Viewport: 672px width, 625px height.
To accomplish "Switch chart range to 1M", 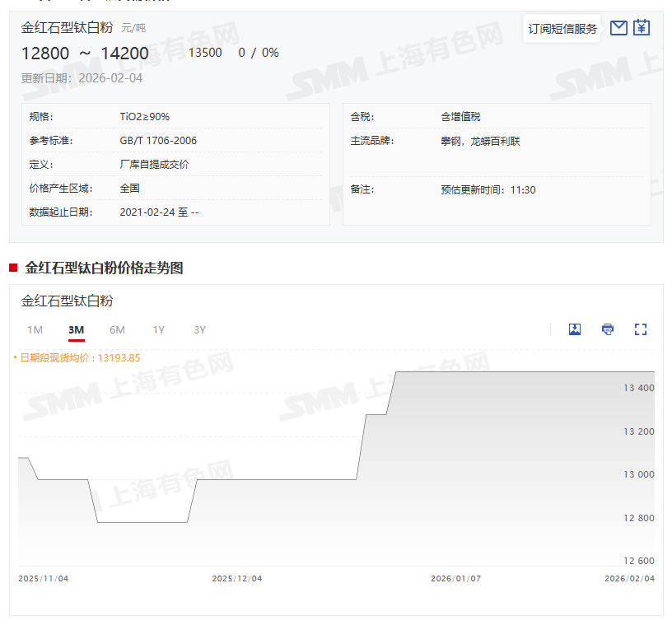I will point(35,330).
